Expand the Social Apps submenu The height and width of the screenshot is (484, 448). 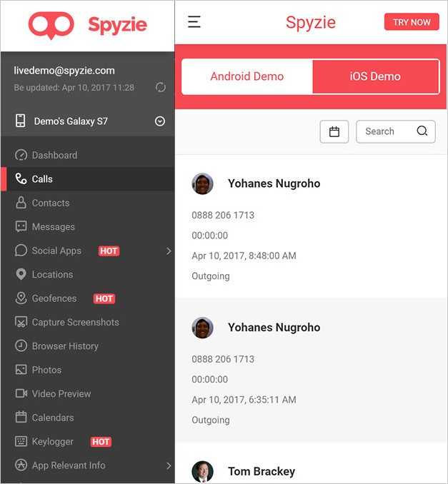[169, 251]
